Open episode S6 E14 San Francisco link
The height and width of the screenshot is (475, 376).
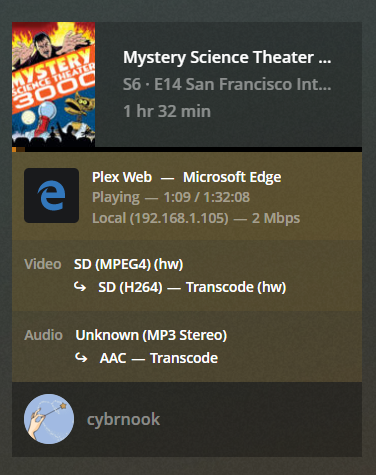pyautogui.click(x=227, y=84)
